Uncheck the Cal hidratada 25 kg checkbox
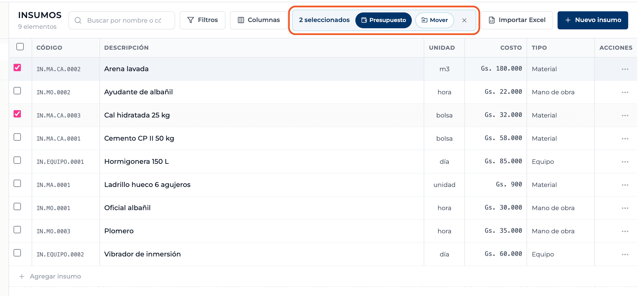This screenshot has width=644, height=296. 17,114
